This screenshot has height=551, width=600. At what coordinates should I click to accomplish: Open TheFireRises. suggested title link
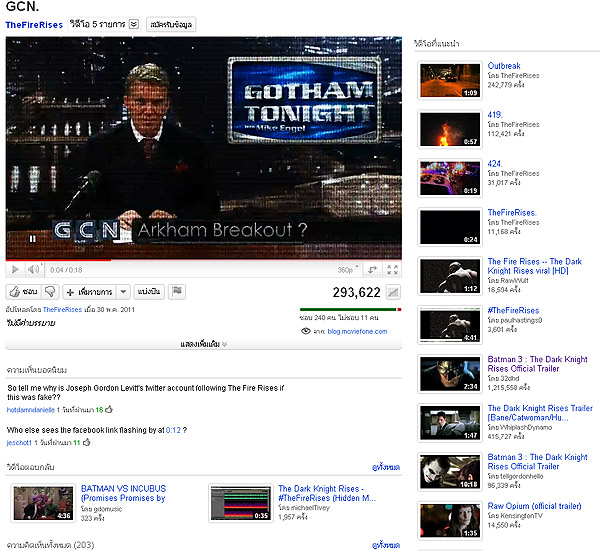pos(512,213)
